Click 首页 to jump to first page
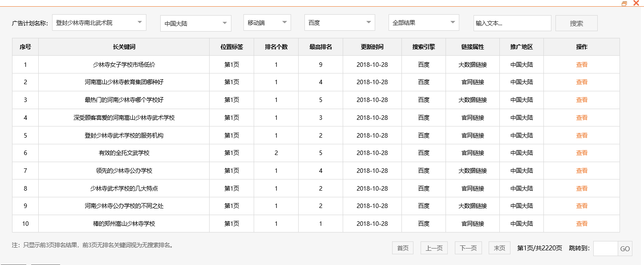 (x=402, y=248)
